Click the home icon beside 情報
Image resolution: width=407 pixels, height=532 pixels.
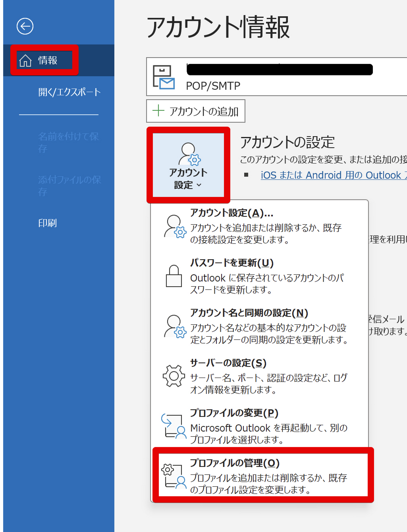coord(25,61)
